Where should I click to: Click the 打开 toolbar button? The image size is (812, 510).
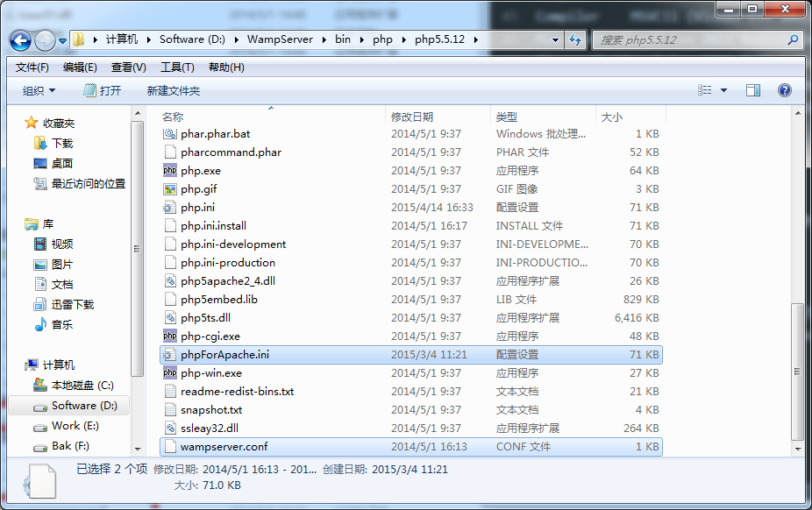point(103,90)
